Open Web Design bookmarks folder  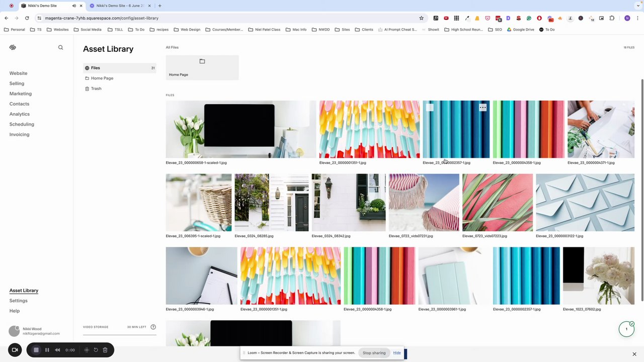click(x=187, y=30)
